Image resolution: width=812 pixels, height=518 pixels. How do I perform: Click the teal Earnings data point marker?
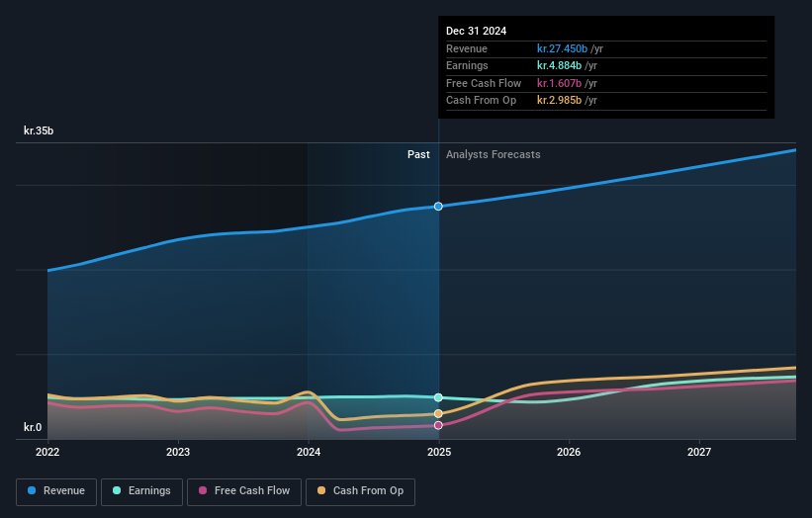[438, 397]
